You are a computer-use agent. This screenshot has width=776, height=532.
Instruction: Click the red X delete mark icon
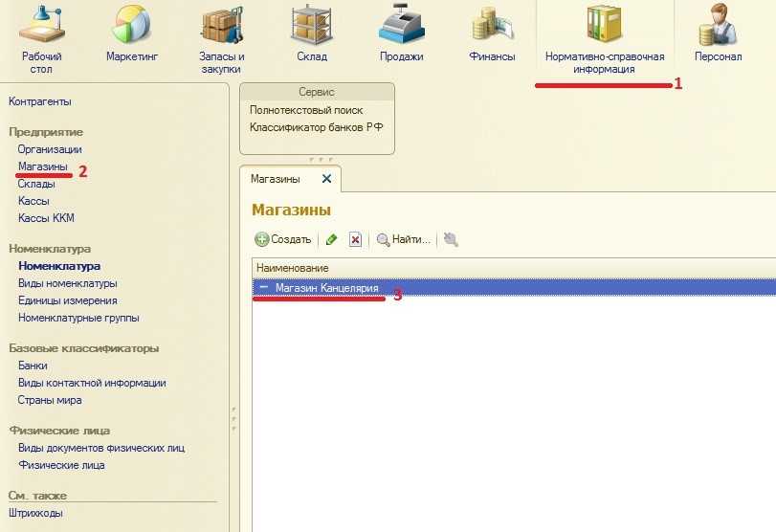tap(355, 240)
